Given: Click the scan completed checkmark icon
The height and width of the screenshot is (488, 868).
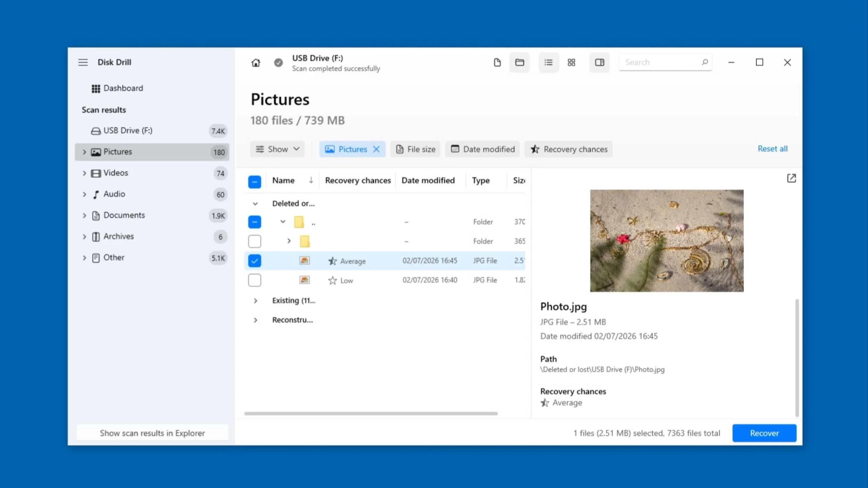Looking at the screenshot, I should [x=278, y=63].
